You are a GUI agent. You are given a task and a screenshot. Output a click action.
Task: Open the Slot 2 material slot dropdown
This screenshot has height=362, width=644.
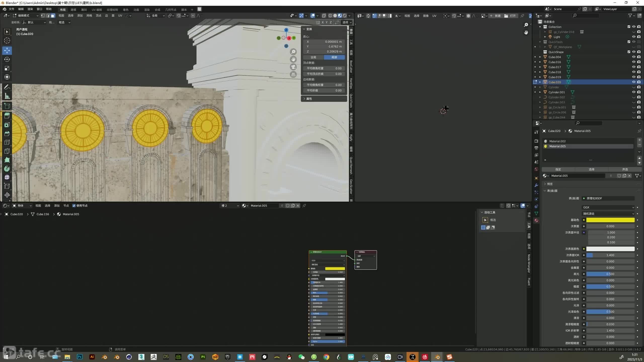230,206
